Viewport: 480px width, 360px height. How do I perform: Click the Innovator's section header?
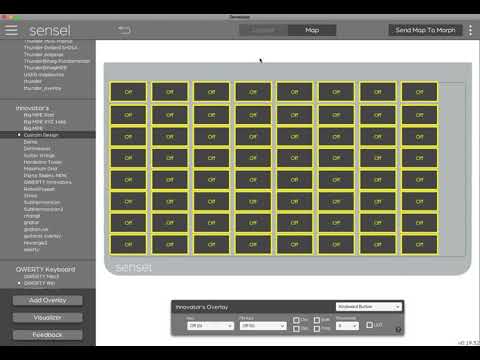32,108
